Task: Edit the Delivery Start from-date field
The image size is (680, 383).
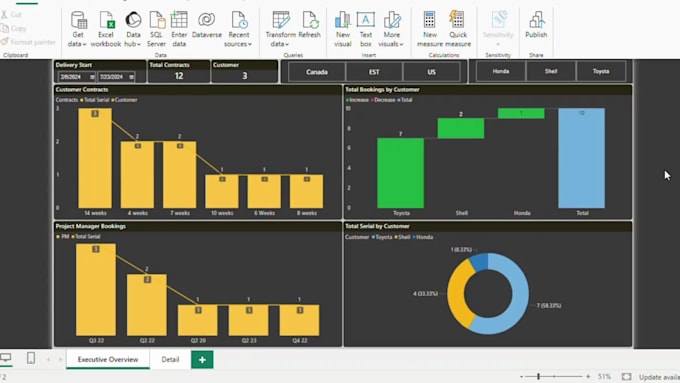Action: point(77,77)
